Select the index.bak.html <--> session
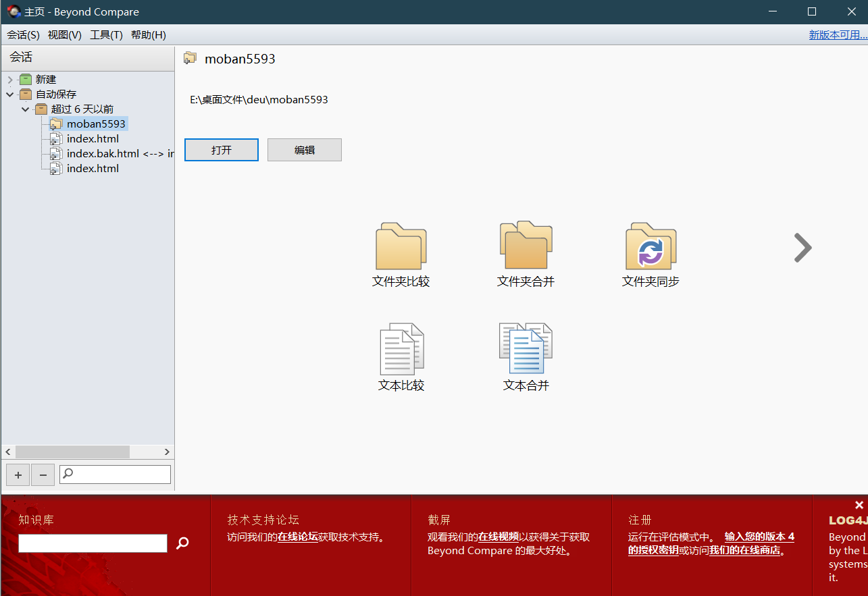 point(120,154)
